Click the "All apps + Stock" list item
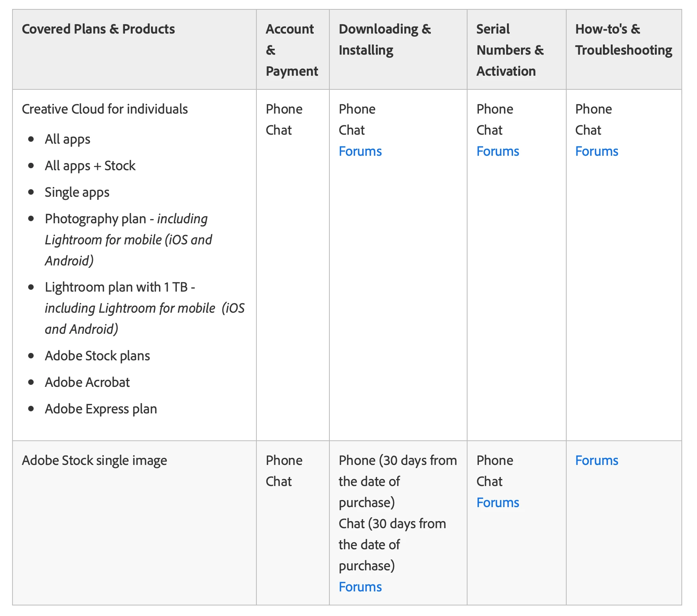The image size is (697, 616). [90, 166]
